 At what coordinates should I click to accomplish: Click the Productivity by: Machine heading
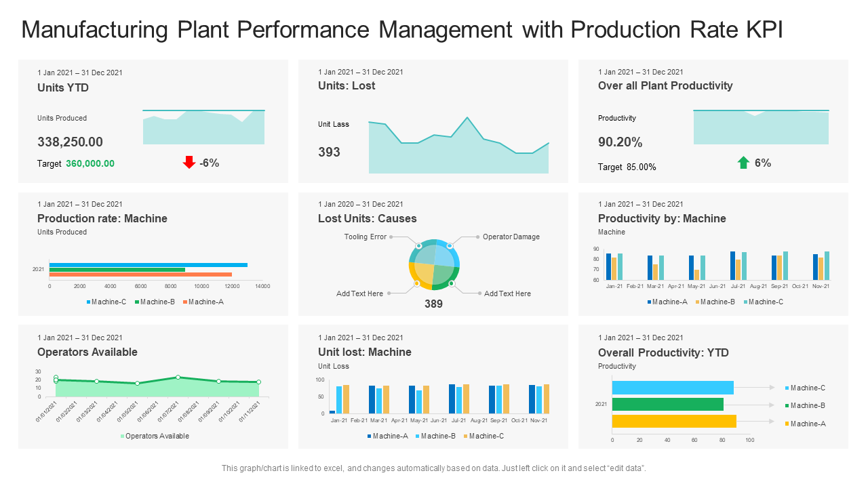pos(662,218)
